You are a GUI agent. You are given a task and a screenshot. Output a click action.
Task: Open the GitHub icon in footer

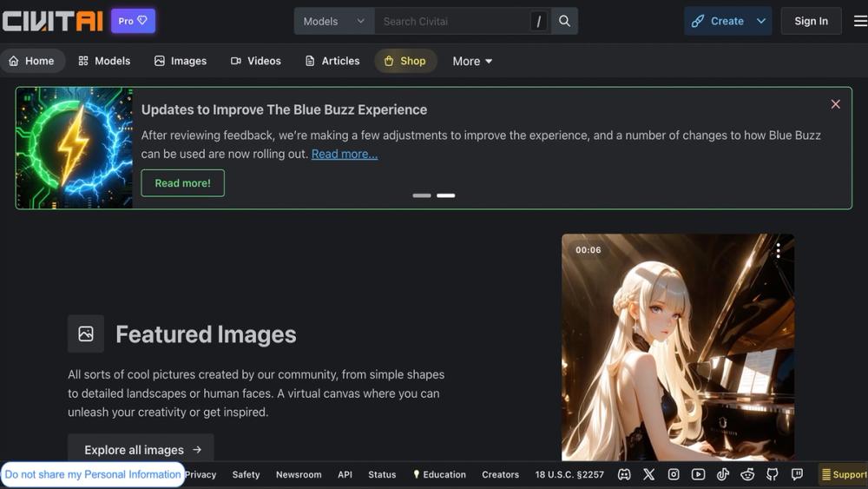pyautogui.click(x=773, y=474)
